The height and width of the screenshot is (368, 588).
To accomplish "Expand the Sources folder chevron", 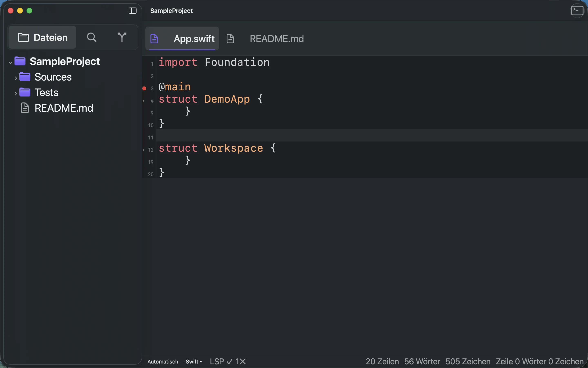I will pyautogui.click(x=16, y=78).
